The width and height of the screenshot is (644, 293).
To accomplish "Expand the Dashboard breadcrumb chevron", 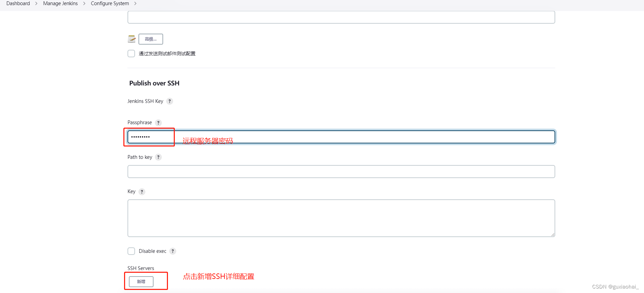I will tap(36, 3).
